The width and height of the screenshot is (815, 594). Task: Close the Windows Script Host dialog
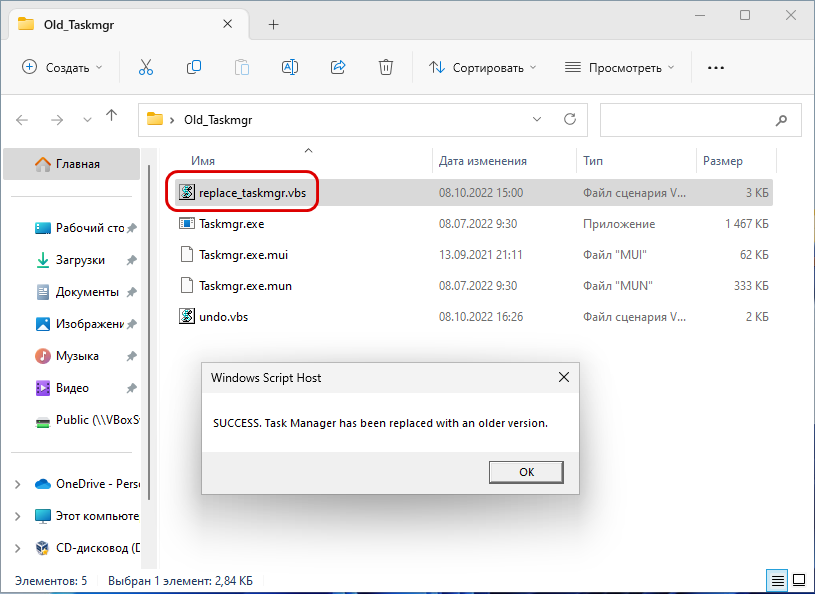pyautogui.click(x=563, y=377)
